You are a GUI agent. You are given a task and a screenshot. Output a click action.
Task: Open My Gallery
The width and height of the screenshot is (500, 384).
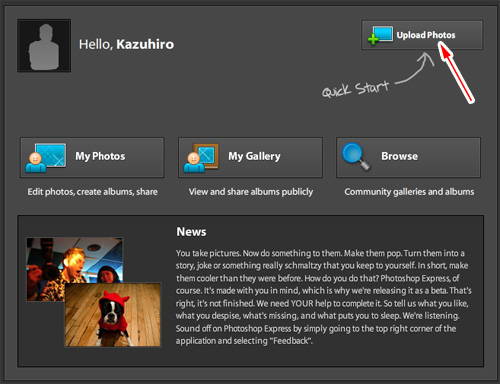[250, 157]
